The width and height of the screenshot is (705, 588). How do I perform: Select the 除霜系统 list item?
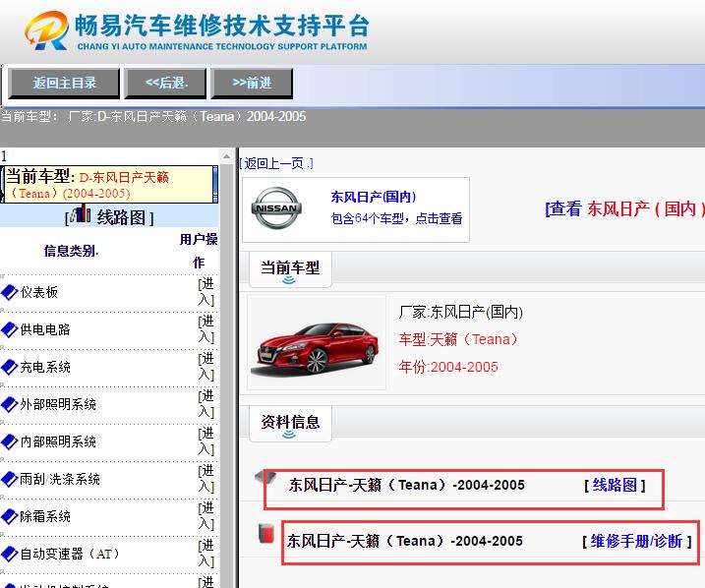pyautogui.click(x=45, y=516)
